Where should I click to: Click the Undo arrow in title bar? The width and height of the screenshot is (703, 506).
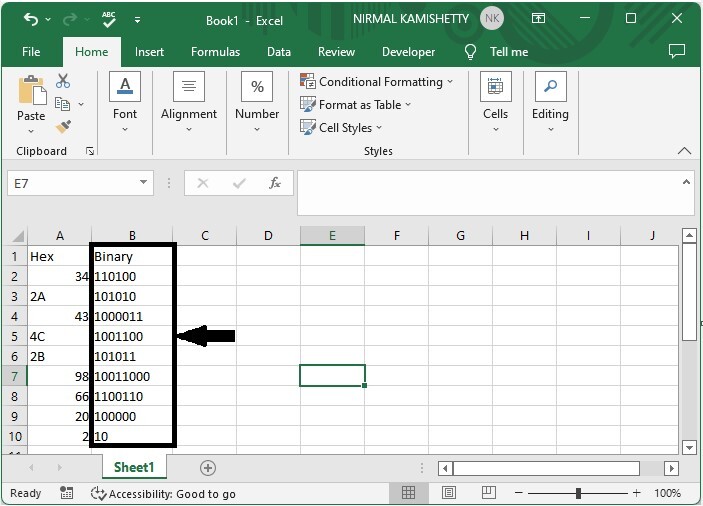[31, 20]
